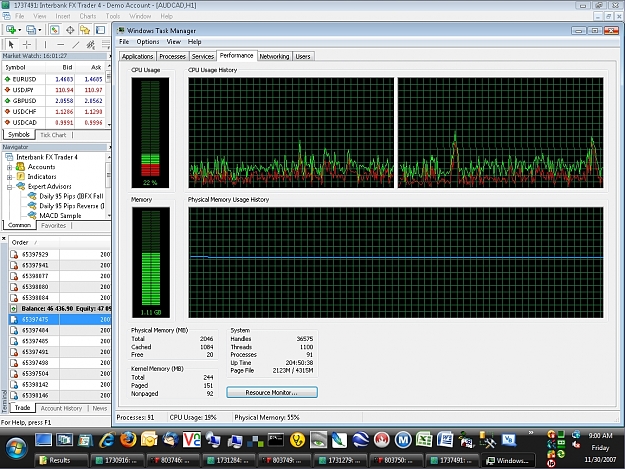Select the Equidistant Channel drawing tool
The image size is (625, 469).
(91, 44)
